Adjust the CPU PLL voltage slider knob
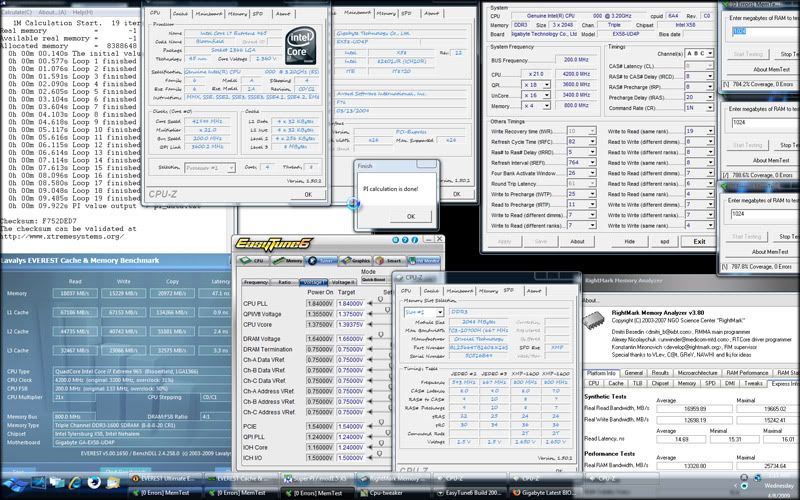This screenshot has height=500, width=800. (381, 299)
